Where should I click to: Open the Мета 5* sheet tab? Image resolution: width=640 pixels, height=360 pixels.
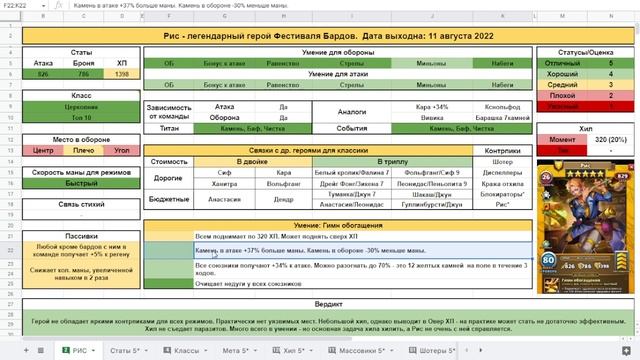pos(236,350)
